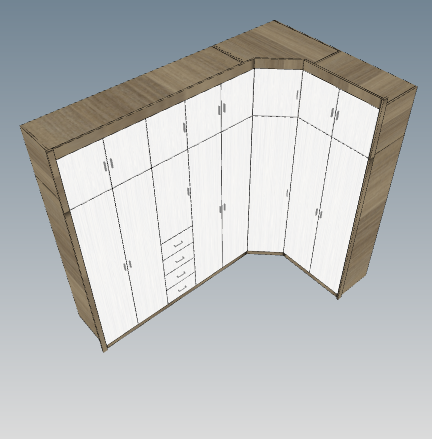Select the tall door directly above the drawers
The height and width of the screenshot is (445, 432).
click(172, 197)
